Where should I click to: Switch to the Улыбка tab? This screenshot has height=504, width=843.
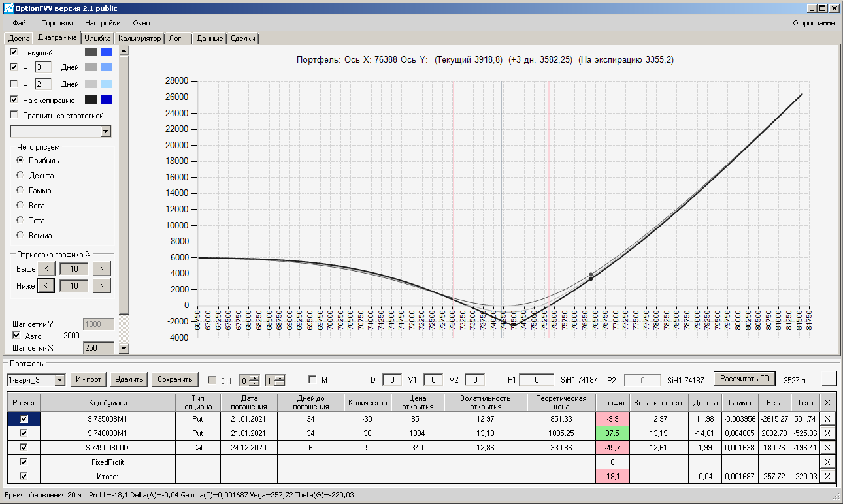click(x=98, y=39)
